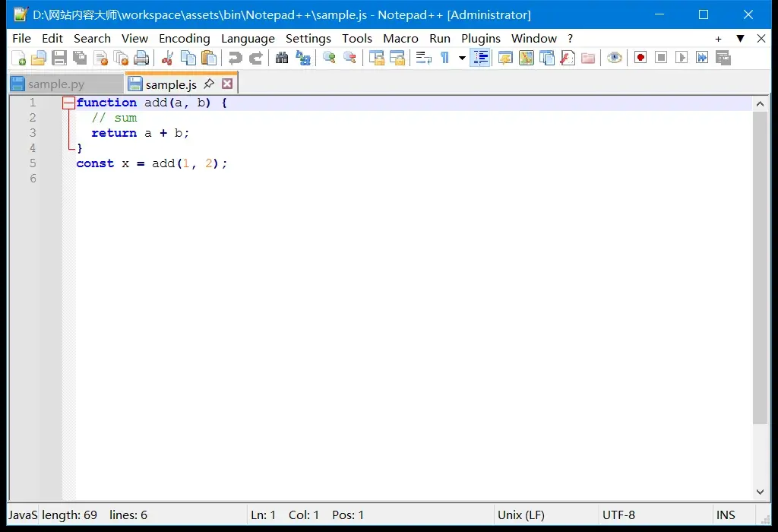This screenshot has height=532, width=778.
Task: Click the UTF-8 encoding status field
Action: click(656, 515)
